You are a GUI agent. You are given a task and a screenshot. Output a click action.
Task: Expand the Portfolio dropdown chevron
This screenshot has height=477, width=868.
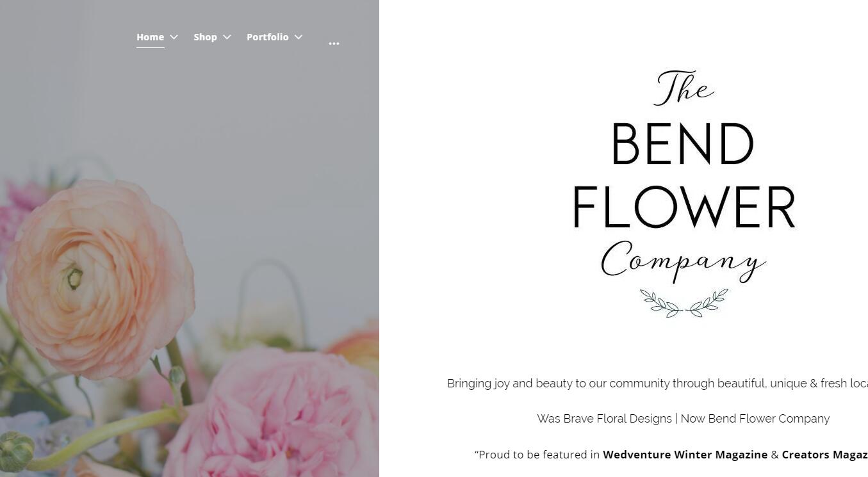pos(299,37)
